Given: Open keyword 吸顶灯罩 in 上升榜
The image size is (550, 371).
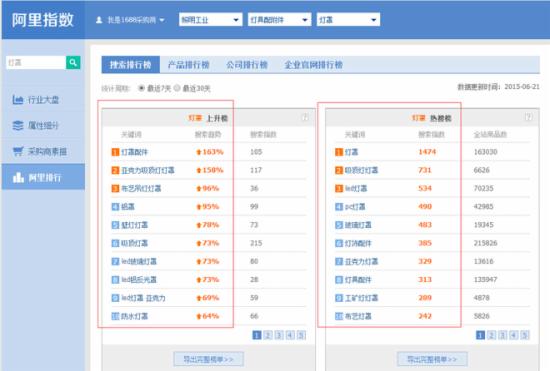Looking at the screenshot, I should [x=134, y=243].
